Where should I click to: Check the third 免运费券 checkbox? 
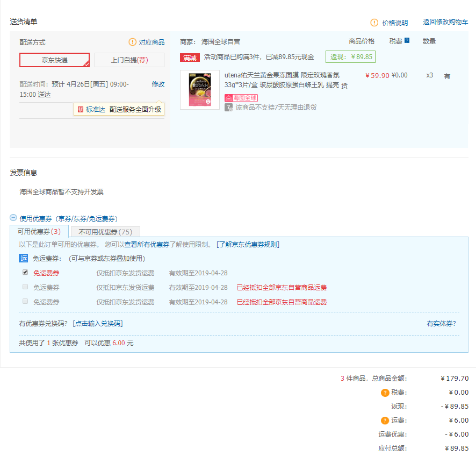pos(25,301)
